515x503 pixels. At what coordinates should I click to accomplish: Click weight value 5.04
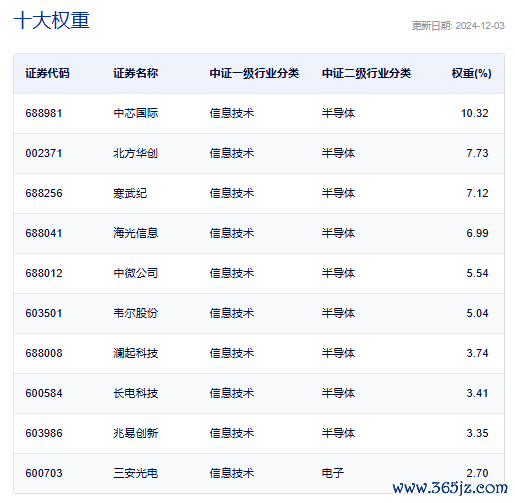477,313
